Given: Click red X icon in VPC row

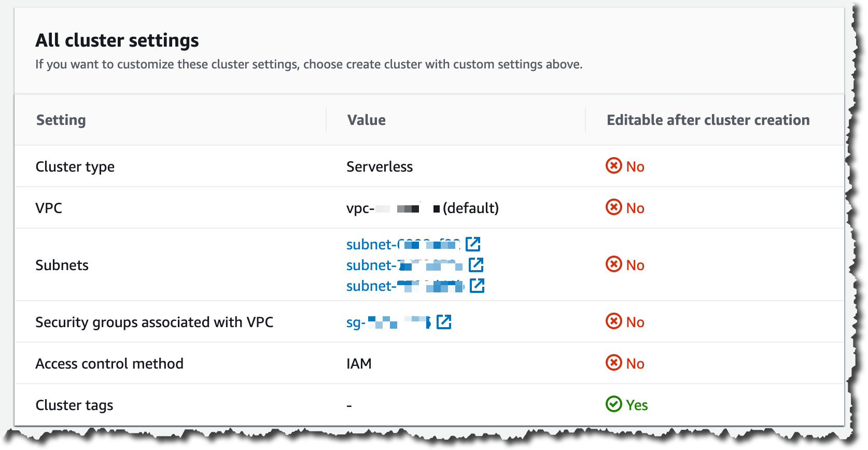Looking at the screenshot, I should (613, 207).
